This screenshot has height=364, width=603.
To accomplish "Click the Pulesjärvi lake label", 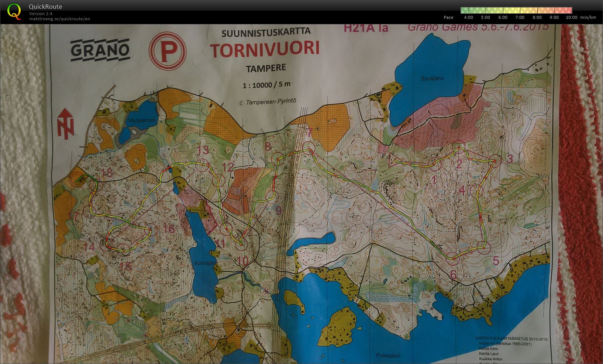I will (x=388, y=356).
